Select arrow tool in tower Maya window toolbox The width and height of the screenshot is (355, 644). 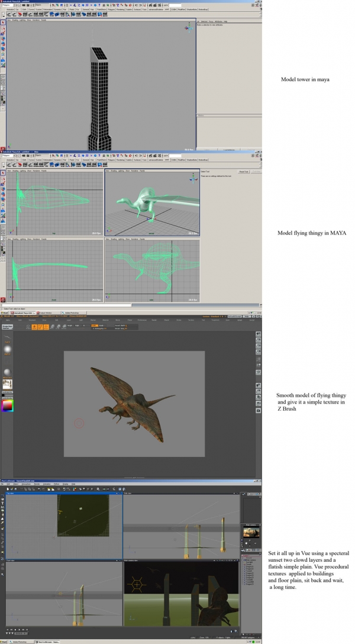coord(3,22)
